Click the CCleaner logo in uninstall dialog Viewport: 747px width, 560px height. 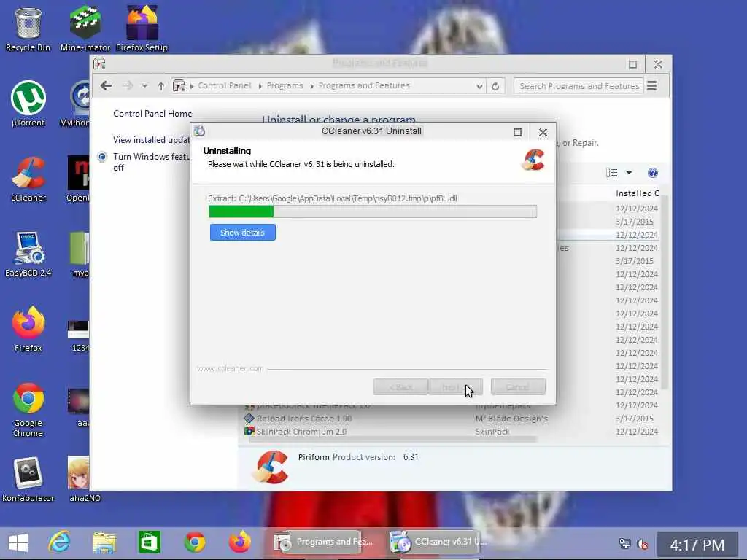point(533,160)
